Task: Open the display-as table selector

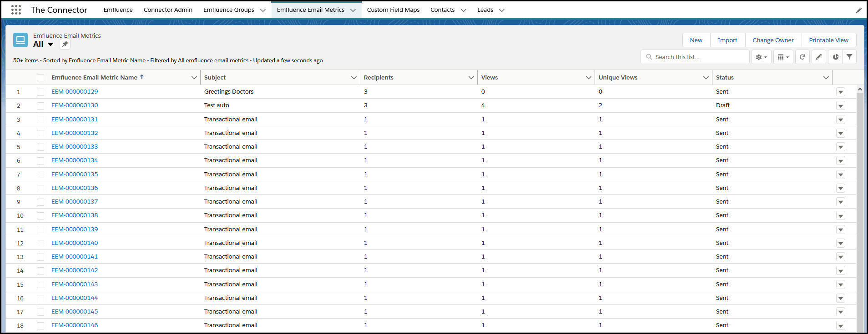Action: (783, 57)
